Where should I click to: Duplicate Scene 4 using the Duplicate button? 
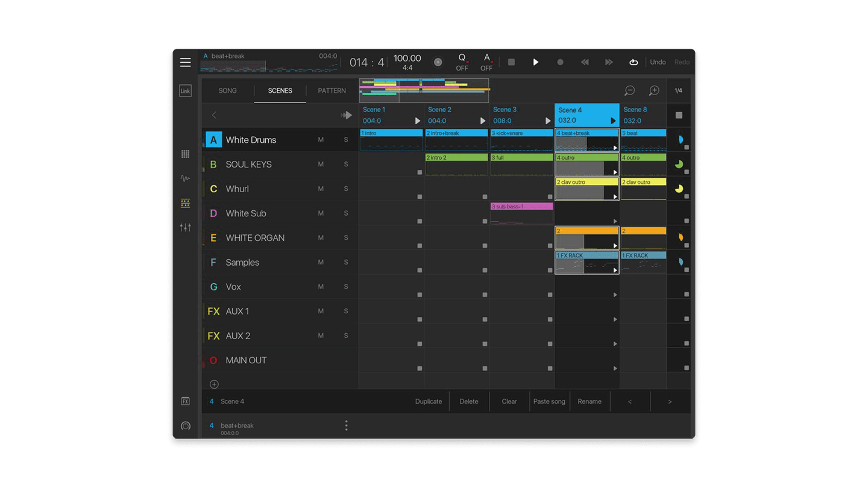pyautogui.click(x=428, y=401)
